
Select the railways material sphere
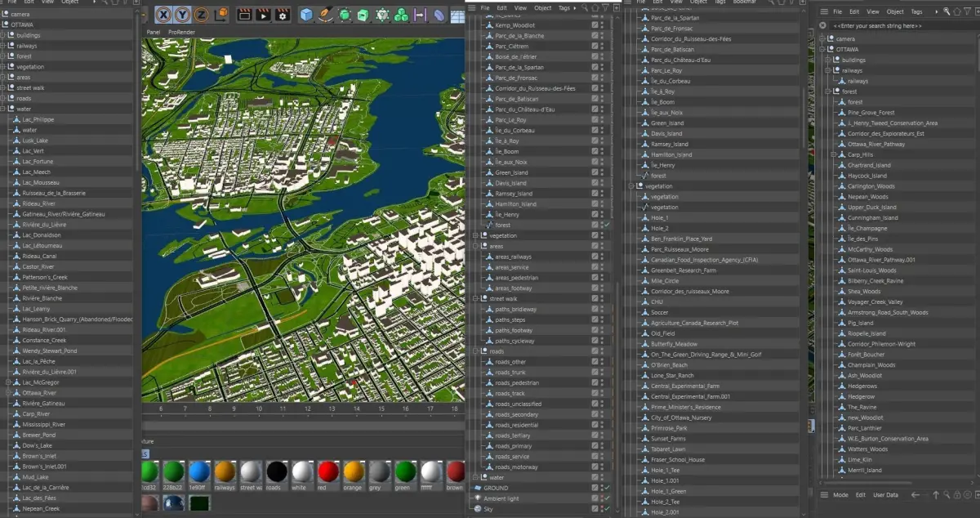(x=225, y=471)
